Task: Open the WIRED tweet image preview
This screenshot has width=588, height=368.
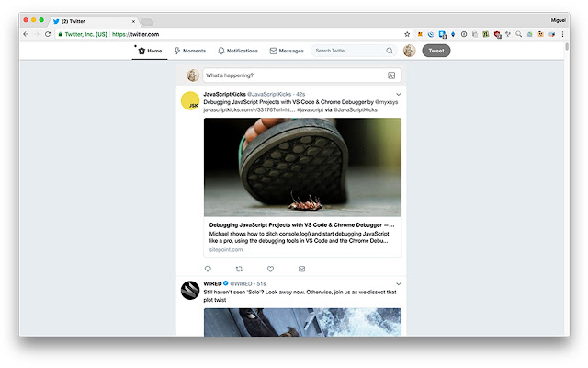Action: click(302, 322)
